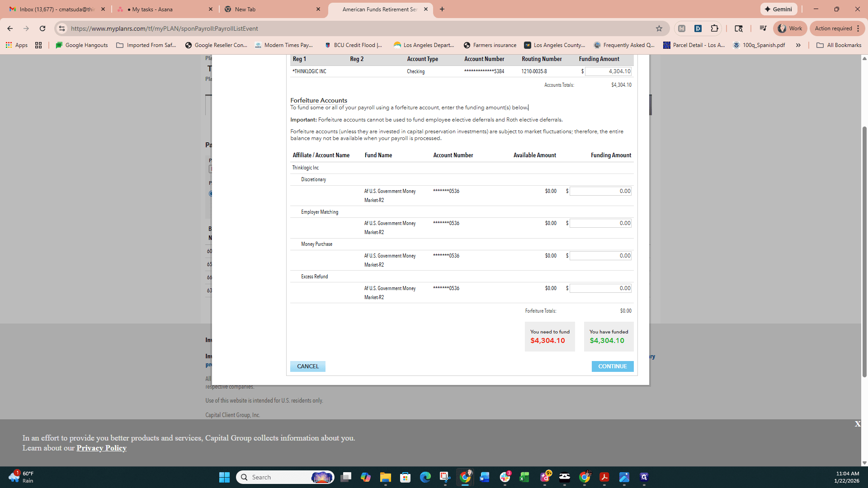868x488 pixels.
Task: Open the weather widget showing 60°F Rain
Action: (21, 477)
